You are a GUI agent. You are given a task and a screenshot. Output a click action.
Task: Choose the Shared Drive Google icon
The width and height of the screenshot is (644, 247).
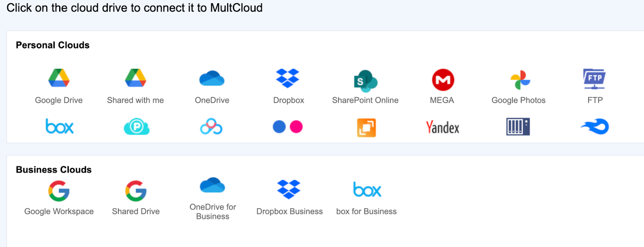136,191
